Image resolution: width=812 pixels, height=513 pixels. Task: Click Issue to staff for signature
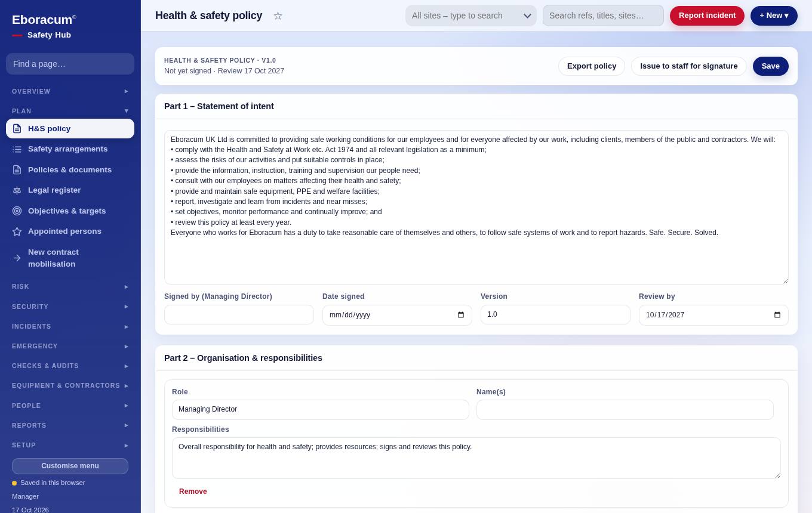point(689,66)
